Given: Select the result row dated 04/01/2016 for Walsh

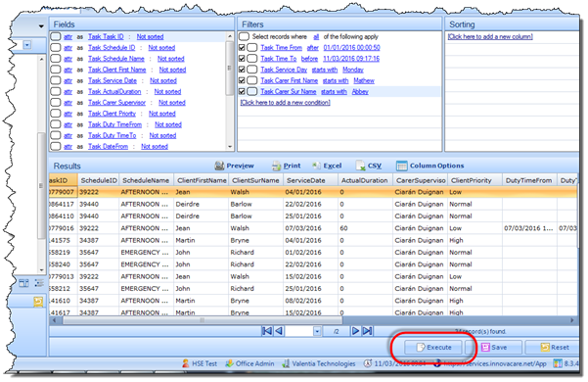Looking at the screenshot, I should (313, 192).
